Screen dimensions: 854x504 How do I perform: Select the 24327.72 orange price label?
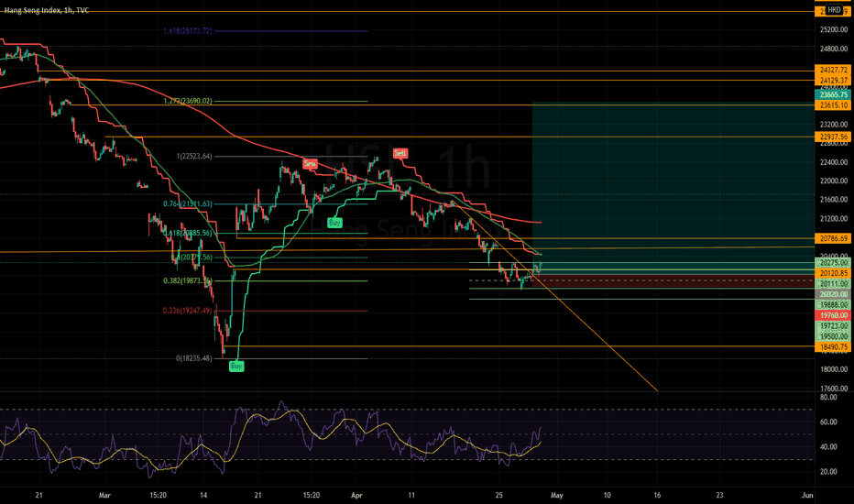point(833,70)
